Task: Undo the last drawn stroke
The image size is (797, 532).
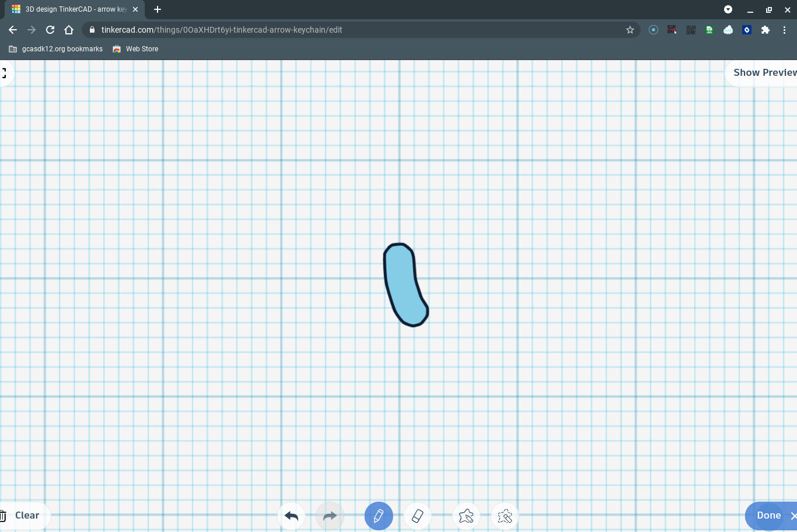Action: [291, 516]
